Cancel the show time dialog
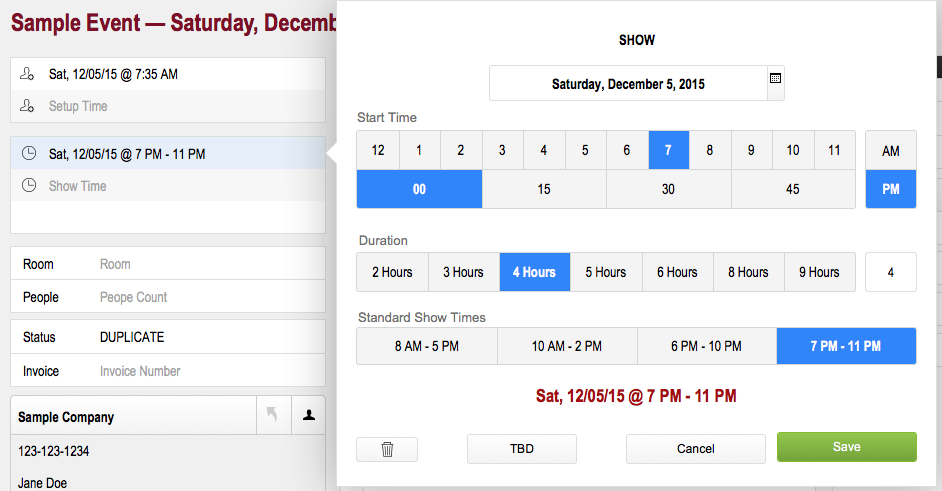 [x=696, y=449]
